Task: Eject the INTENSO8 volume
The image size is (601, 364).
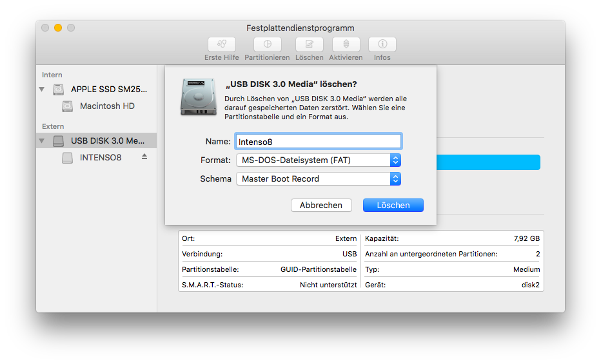Action: [x=144, y=157]
